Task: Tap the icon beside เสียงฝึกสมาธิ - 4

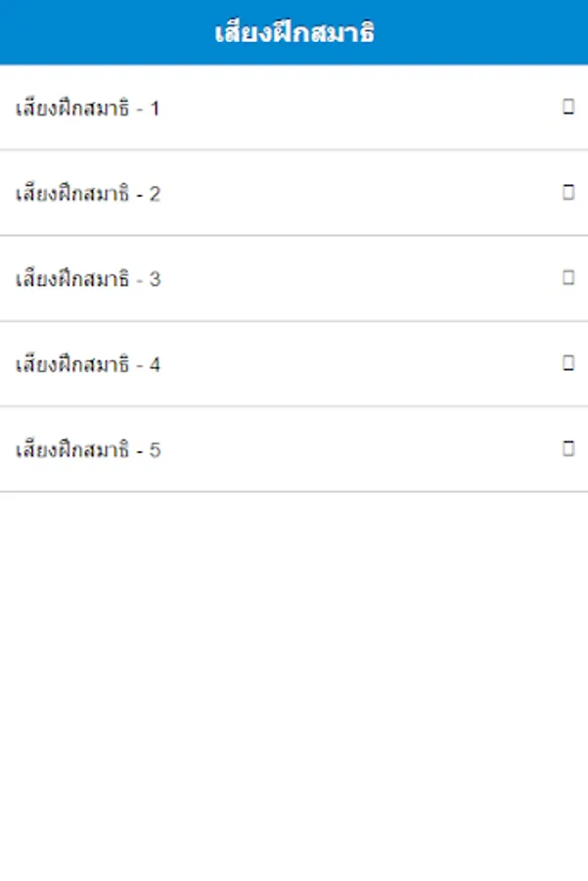Action: (568, 363)
